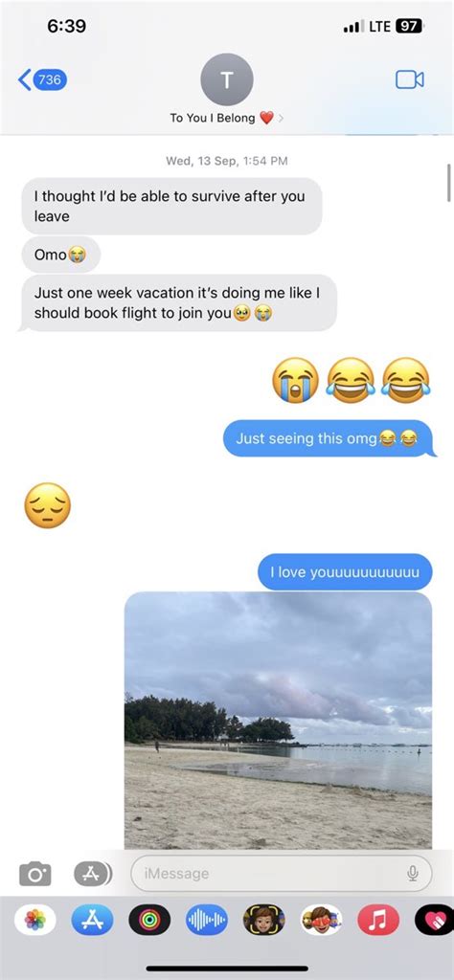Image resolution: width=454 pixels, height=980 pixels.
Task: Open the Memoji stickers app
Action: pyautogui.click(x=322, y=920)
